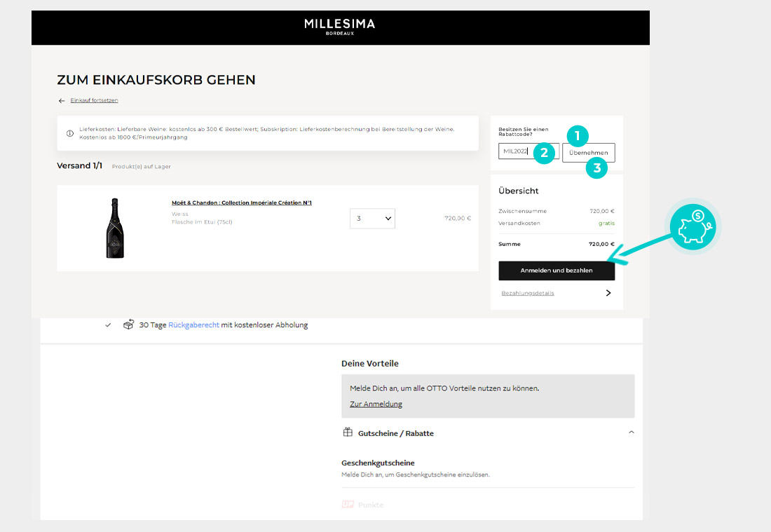Screen dimensions: 771x532
Task: Expand the Bezahlungsdetails chevron arrow
Action: 608,293
